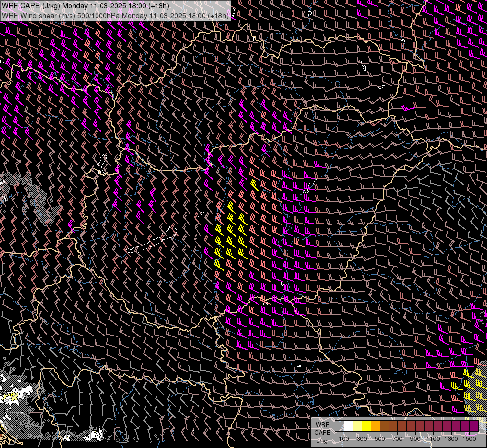This screenshot has height=448, width=487.
Task: Click the legend value 900
Action: (415, 439)
